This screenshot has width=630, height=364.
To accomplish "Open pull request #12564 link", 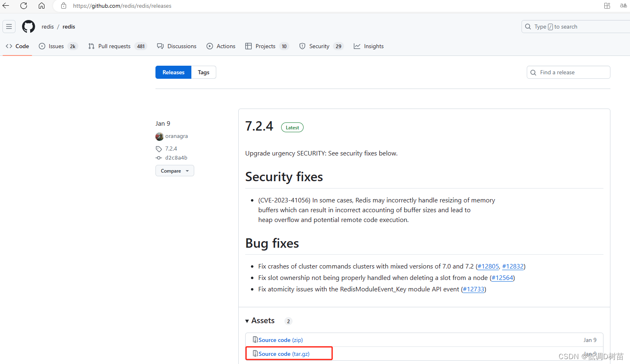I will click(x=502, y=277).
